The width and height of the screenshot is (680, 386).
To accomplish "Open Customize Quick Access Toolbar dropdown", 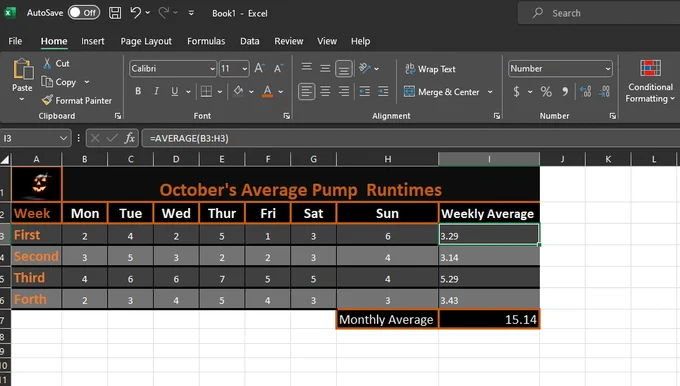I will (191, 13).
